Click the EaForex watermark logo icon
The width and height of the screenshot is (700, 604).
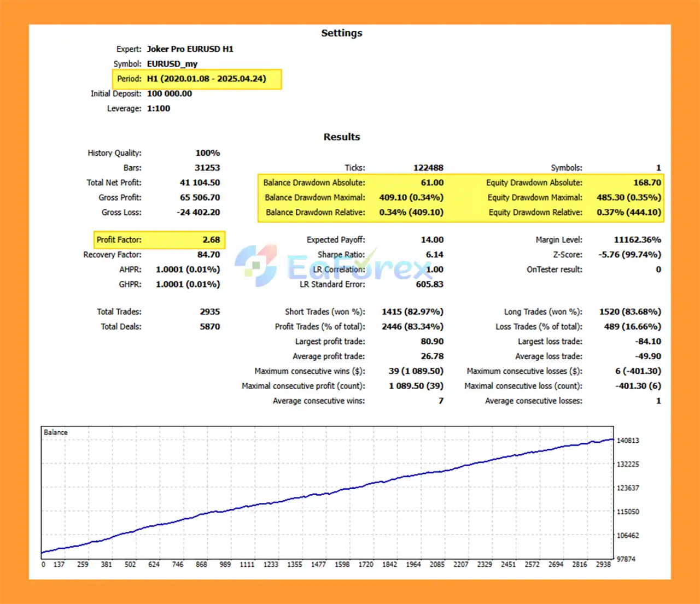[256, 266]
